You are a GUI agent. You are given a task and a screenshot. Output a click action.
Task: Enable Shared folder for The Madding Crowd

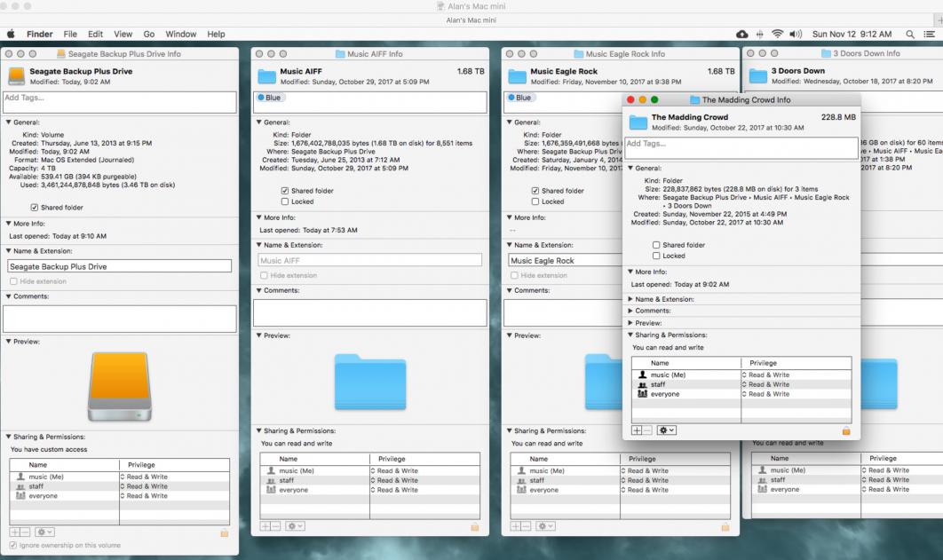656,245
